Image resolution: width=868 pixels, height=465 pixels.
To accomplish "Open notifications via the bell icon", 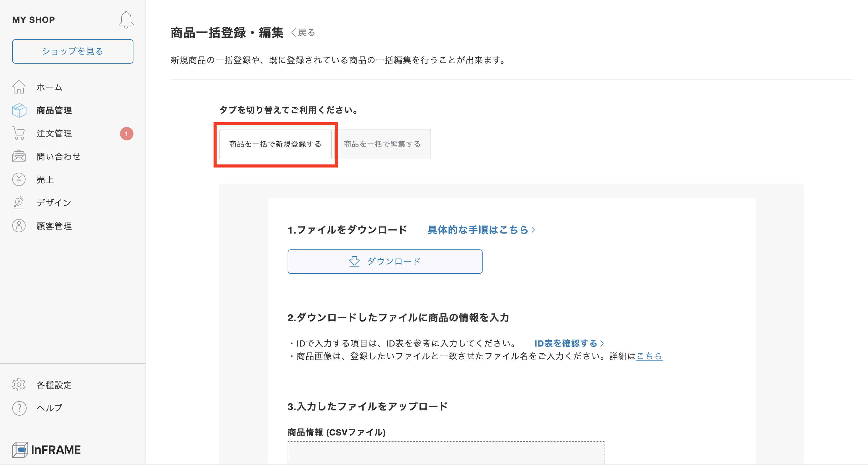I will (127, 19).
